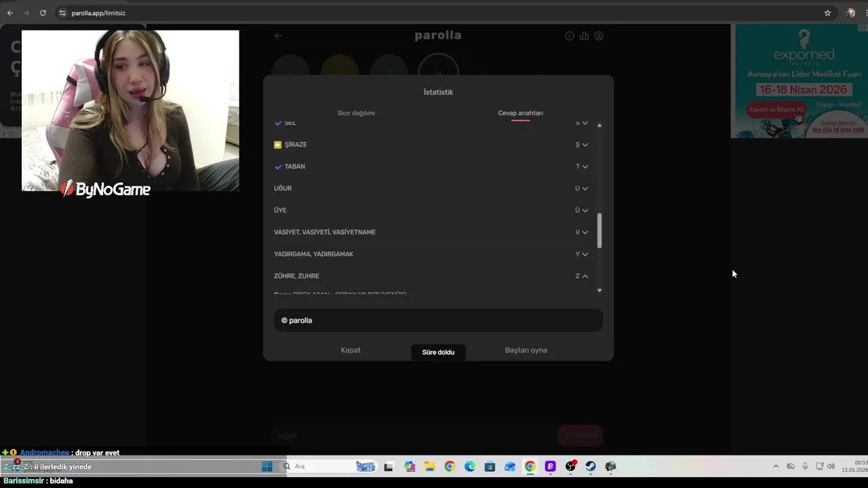The image size is (868, 488).
Task: Click the UĞUR answer text
Action: coord(283,188)
